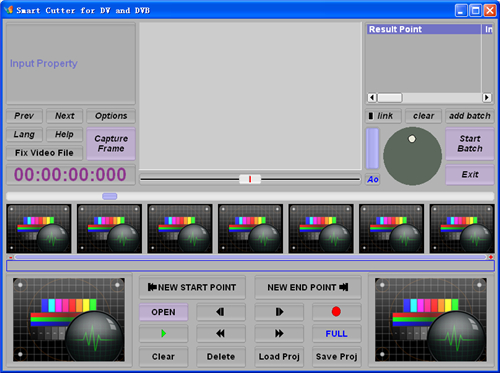Click the Result Point list right scroll arrow
The width and height of the screenshot is (500, 373).
point(487,98)
